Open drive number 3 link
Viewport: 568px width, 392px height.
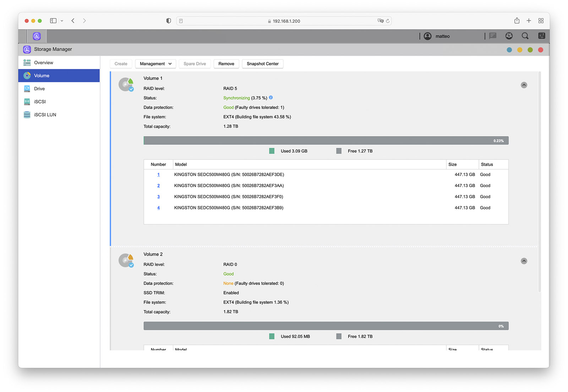[x=158, y=197]
